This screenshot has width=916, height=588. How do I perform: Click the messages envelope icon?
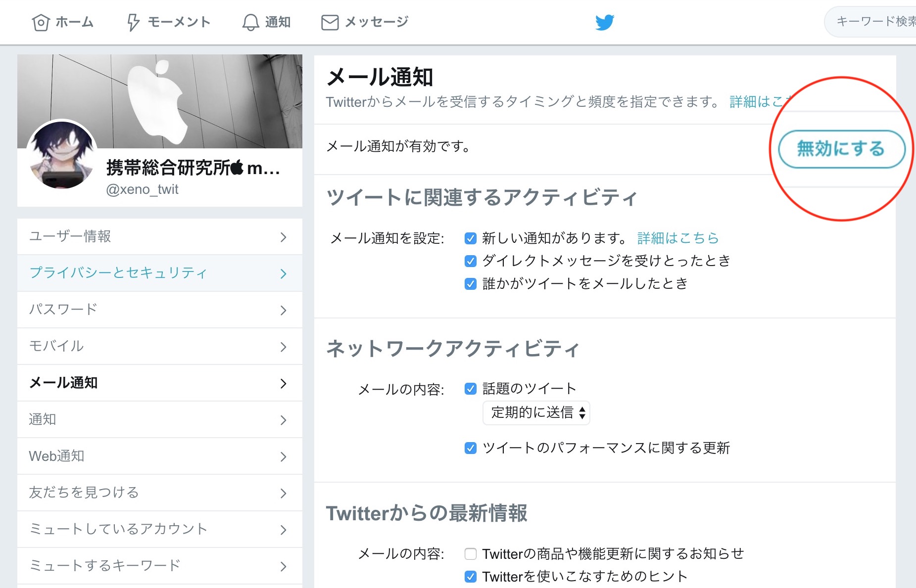(330, 22)
